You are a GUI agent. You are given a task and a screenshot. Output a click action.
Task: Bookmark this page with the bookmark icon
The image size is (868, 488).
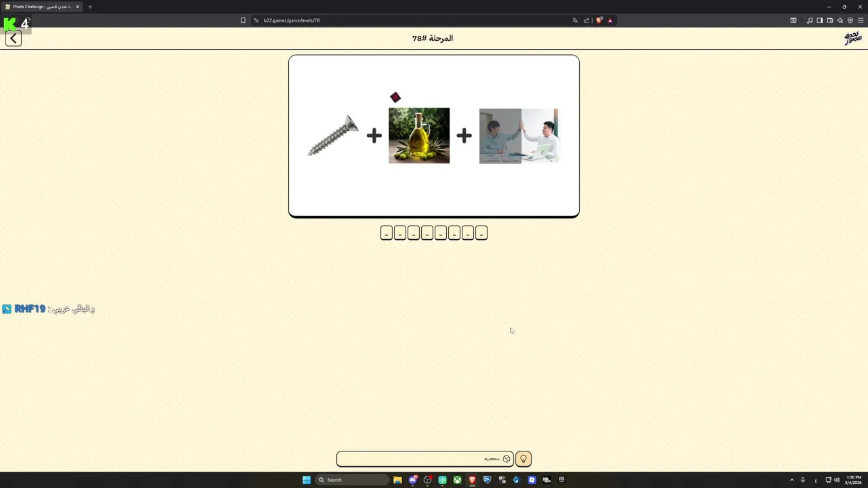[243, 20]
